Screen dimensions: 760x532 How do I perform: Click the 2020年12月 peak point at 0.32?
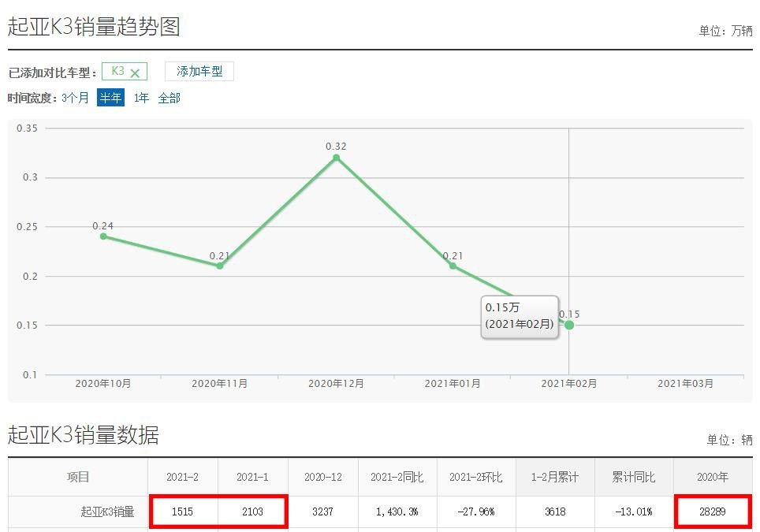(337, 158)
